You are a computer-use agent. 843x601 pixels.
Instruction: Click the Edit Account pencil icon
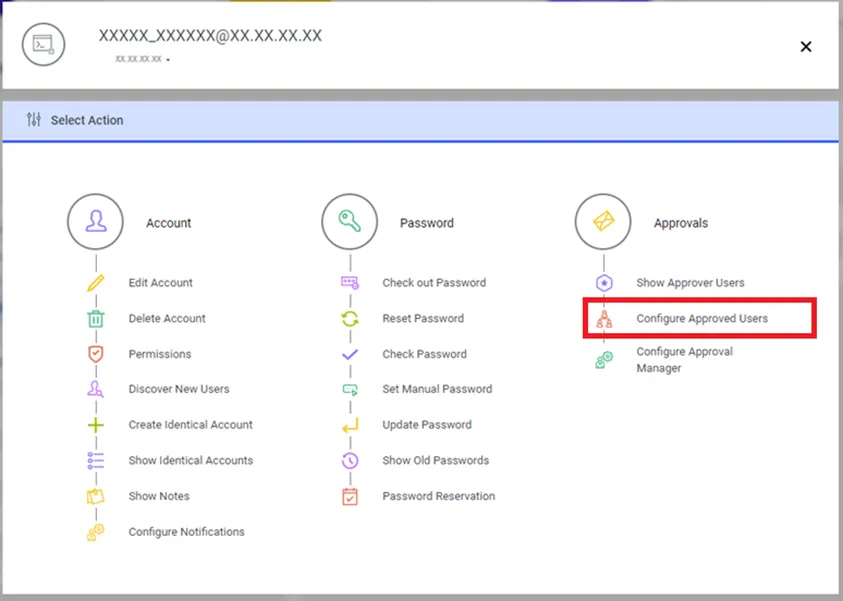tap(96, 283)
